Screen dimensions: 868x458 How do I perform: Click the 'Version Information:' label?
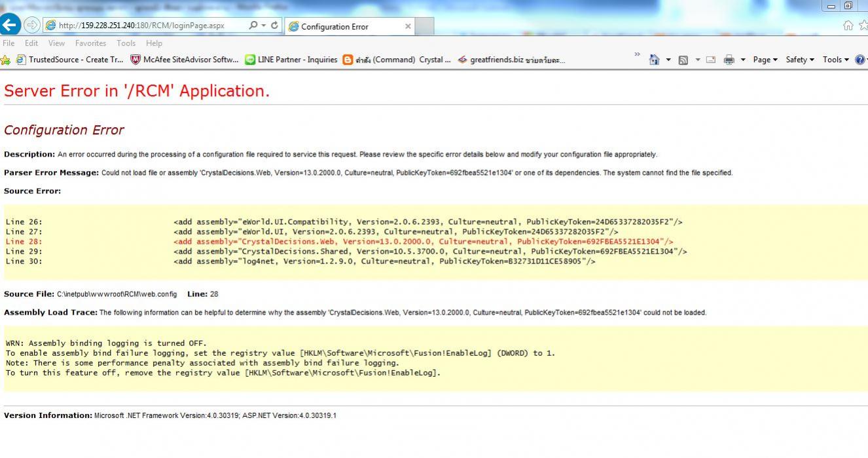pos(48,415)
